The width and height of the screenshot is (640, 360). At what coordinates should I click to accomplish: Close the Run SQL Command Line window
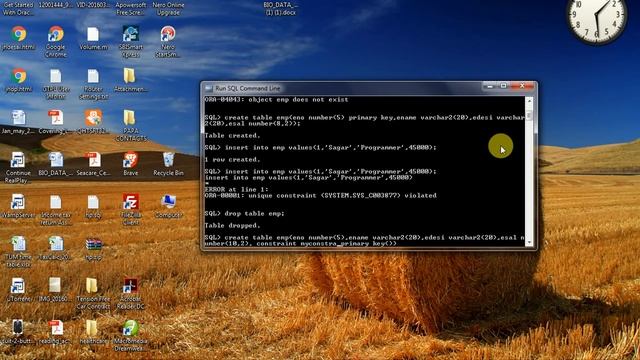tap(522, 86)
